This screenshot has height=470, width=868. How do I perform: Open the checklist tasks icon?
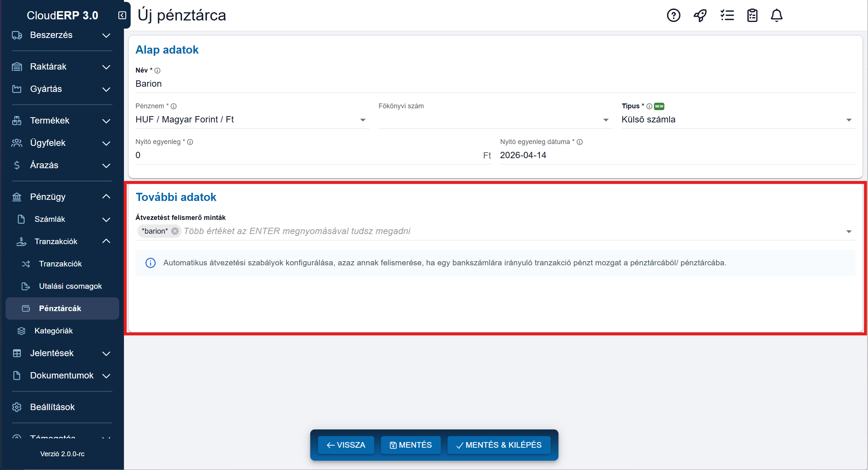coord(727,16)
